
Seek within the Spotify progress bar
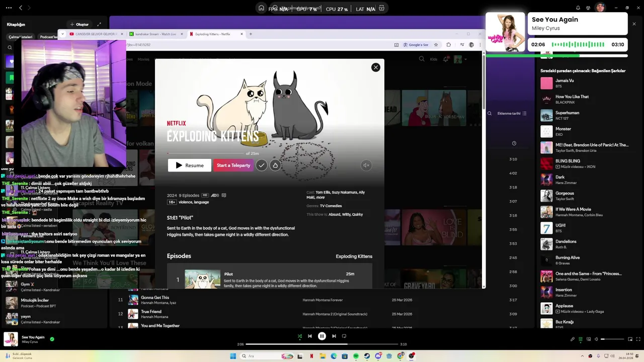[321, 344]
